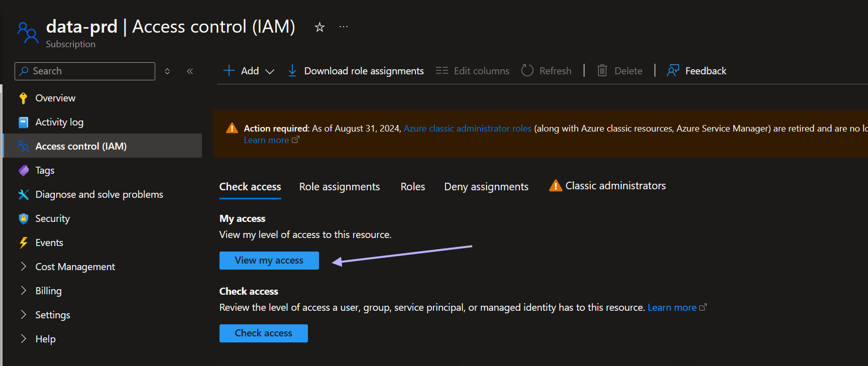Click the download arrow icon
The image size is (868, 366).
point(292,70)
